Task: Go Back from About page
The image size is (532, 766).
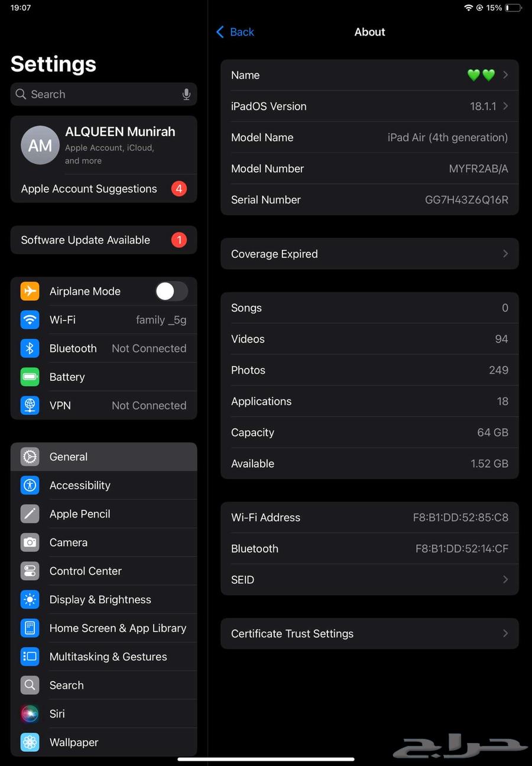Action: (x=235, y=32)
